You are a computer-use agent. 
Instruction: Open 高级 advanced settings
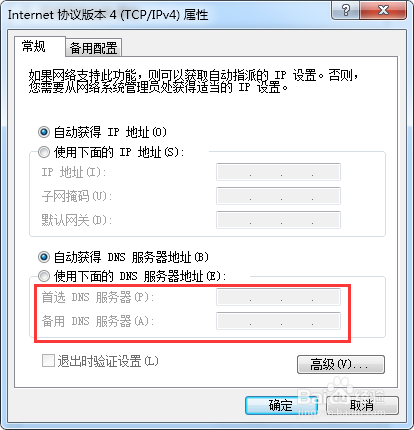coord(341,364)
